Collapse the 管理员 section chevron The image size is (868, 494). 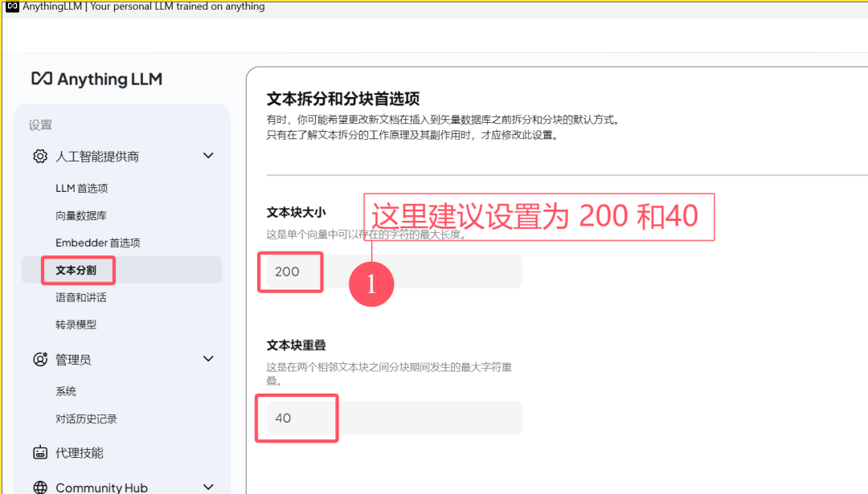pyautogui.click(x=208, y=359)
